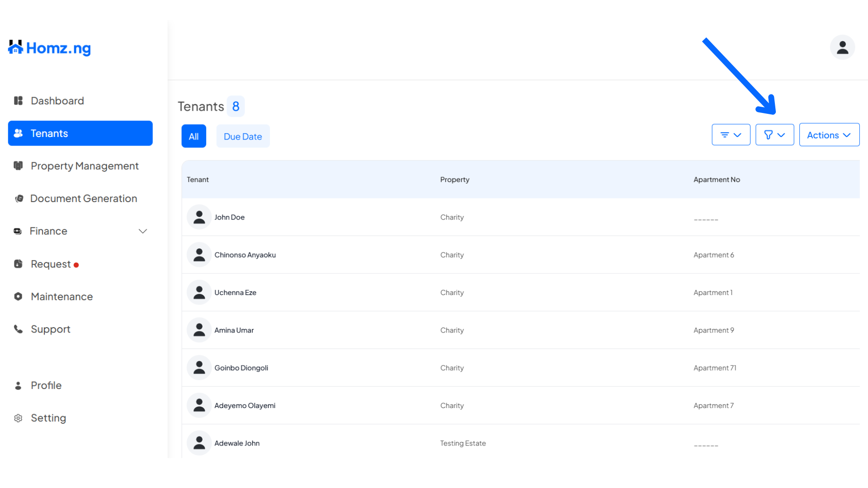Click the tenants count badge 8
Viewport: 868px width, 488px height.
[236, 106]
